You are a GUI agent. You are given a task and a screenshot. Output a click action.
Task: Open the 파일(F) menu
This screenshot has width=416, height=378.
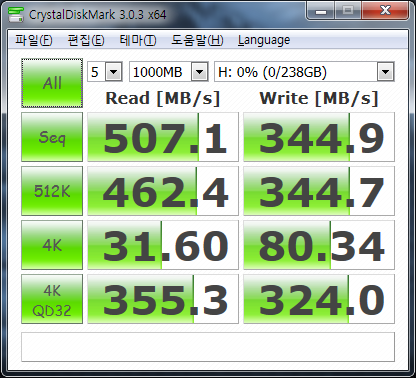34,40
